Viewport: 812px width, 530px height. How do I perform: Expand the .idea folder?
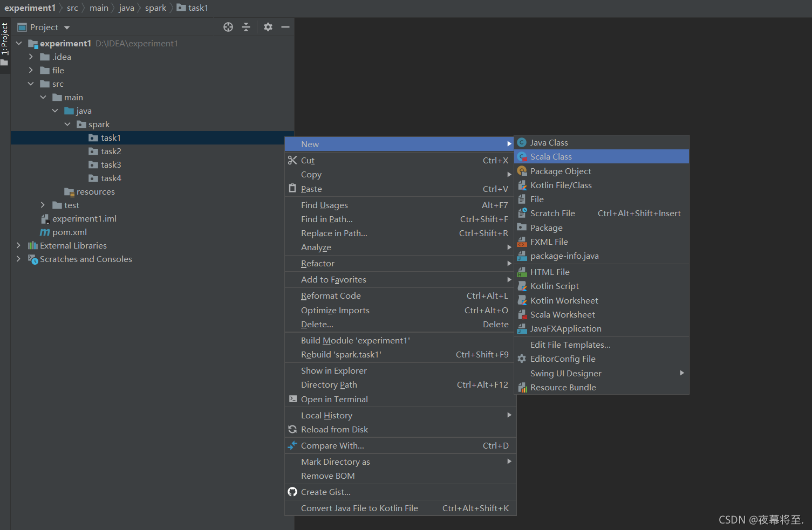[x=31, y=57]
